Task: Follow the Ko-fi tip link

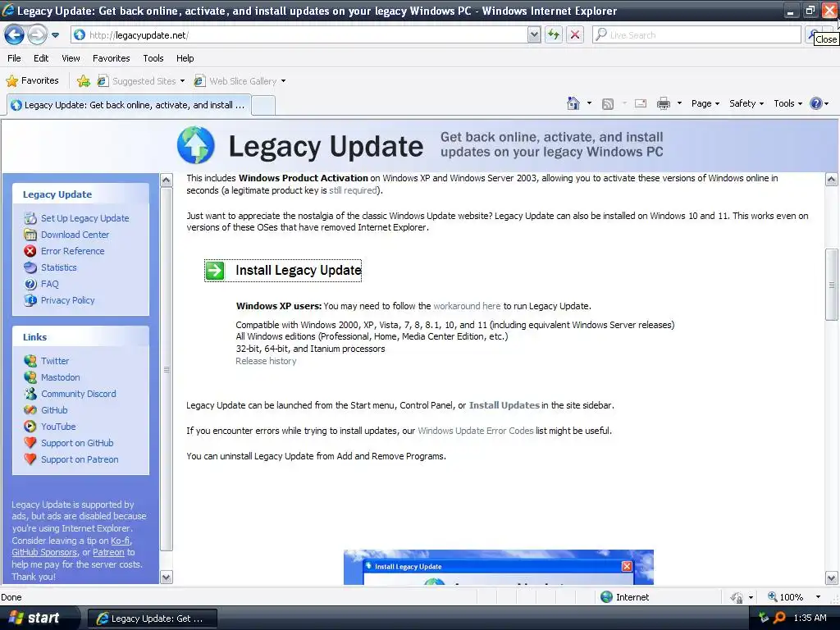Action: [x=120, y=541]
